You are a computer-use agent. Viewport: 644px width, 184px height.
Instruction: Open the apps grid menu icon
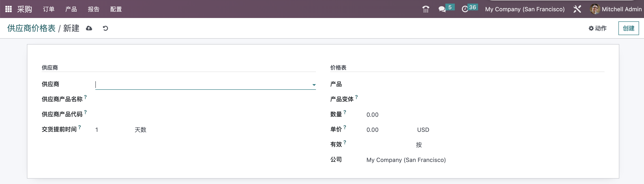point(9,9)
